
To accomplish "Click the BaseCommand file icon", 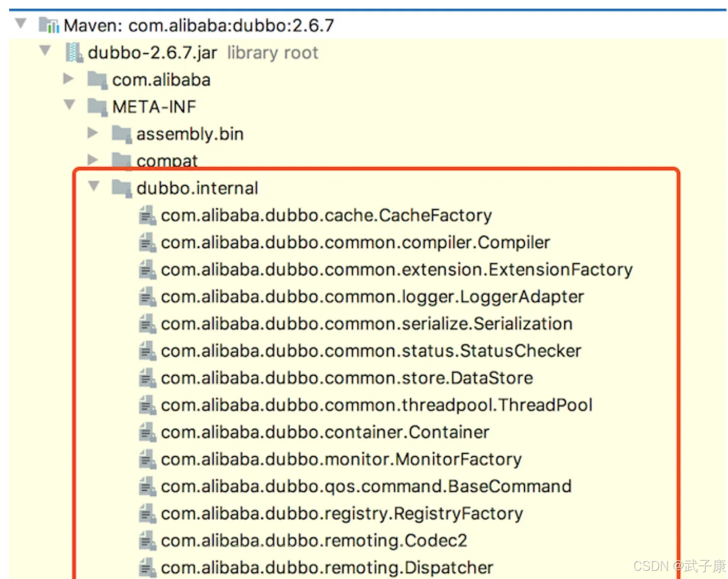I will point(147,486).
